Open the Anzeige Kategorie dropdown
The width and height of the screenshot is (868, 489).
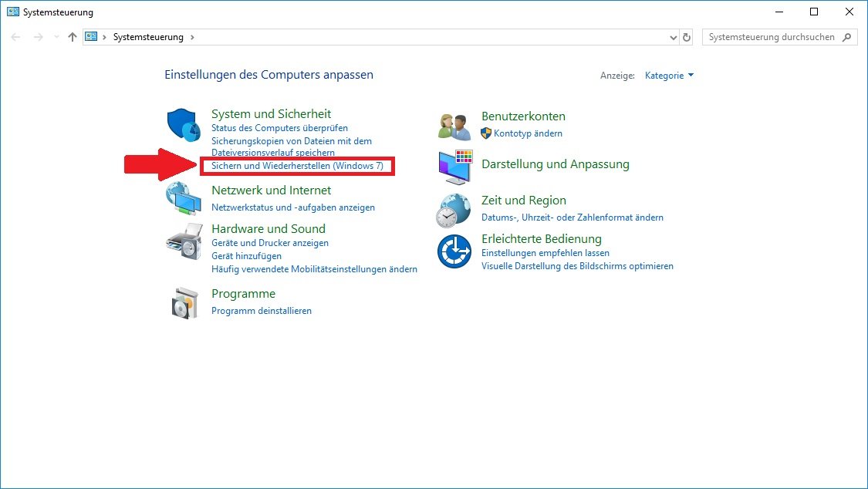coord(669,76)
